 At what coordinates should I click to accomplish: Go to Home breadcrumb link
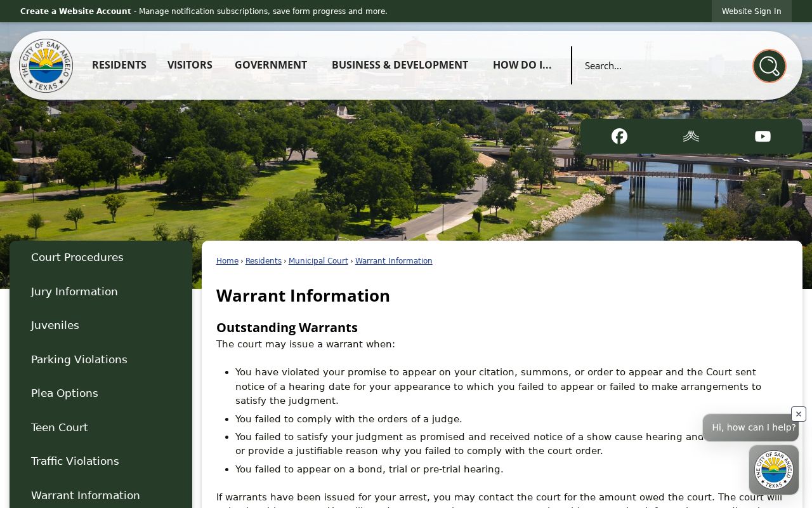227,261
